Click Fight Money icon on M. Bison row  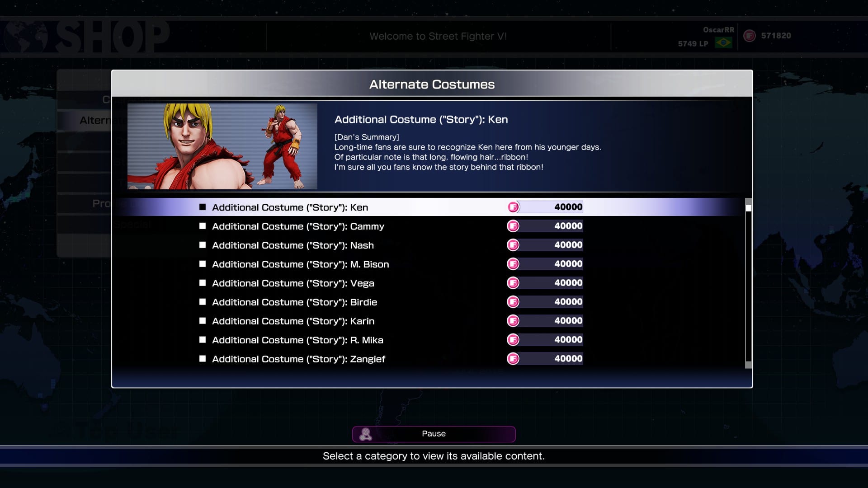click(x=513, y=264)
